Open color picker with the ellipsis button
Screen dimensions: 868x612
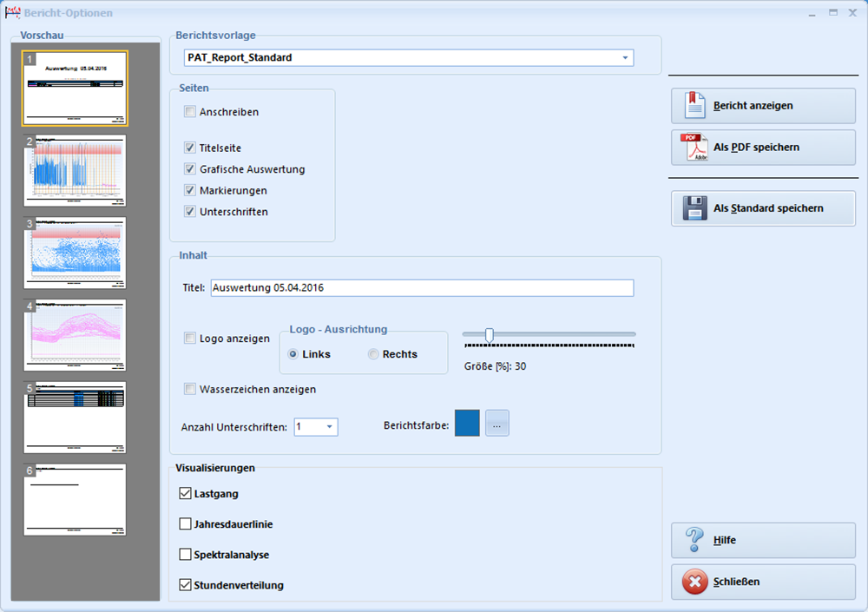pos(497,424)
